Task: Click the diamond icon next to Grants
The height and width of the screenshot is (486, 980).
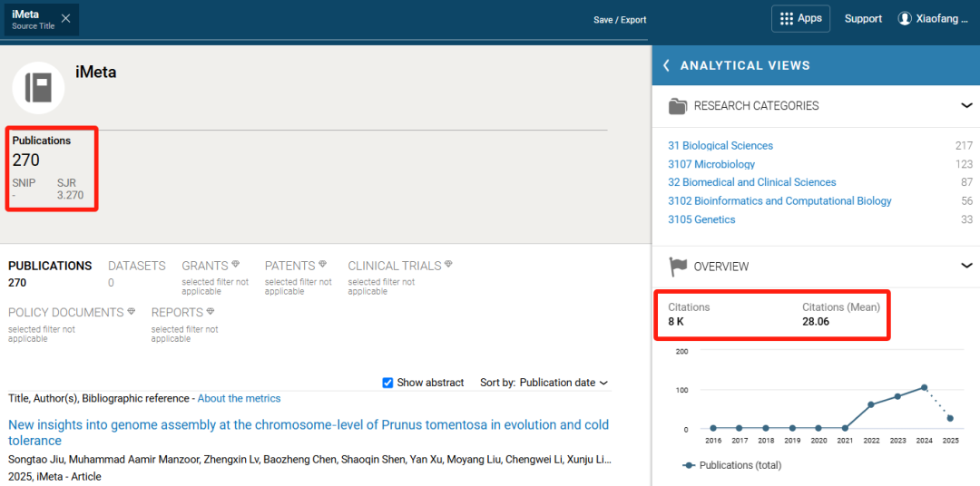Action: [x=236, y=264]
